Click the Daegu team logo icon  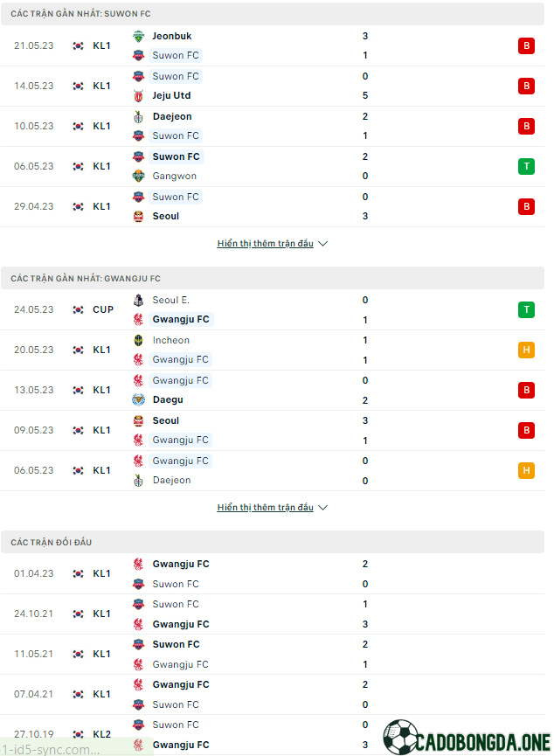[138, 399]
